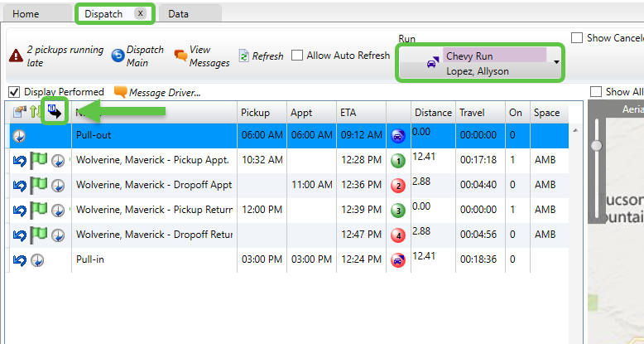Screen dimensions: 644x344
Task: Click undo arrow on Pickup Appt. row
Action: coord(19,161)
